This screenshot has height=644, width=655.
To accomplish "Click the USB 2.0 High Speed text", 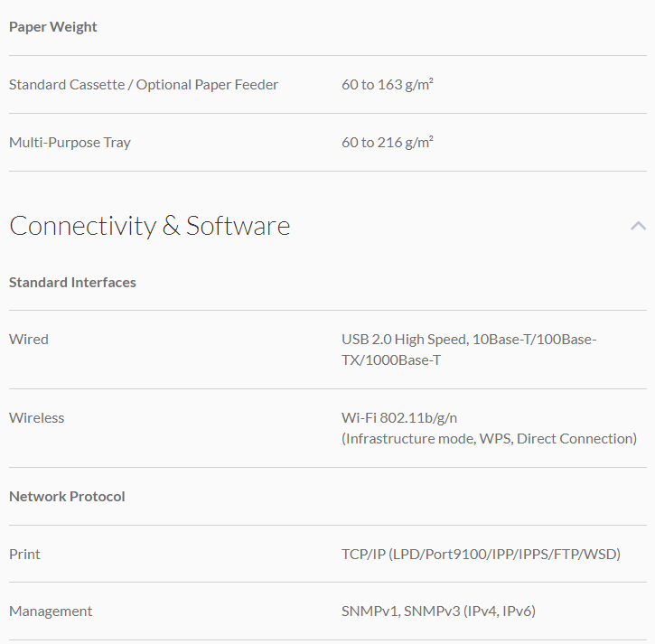I will (x=403, y=340).
